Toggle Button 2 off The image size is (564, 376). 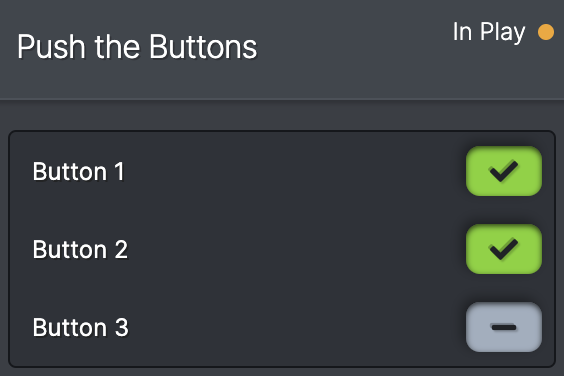504,249
